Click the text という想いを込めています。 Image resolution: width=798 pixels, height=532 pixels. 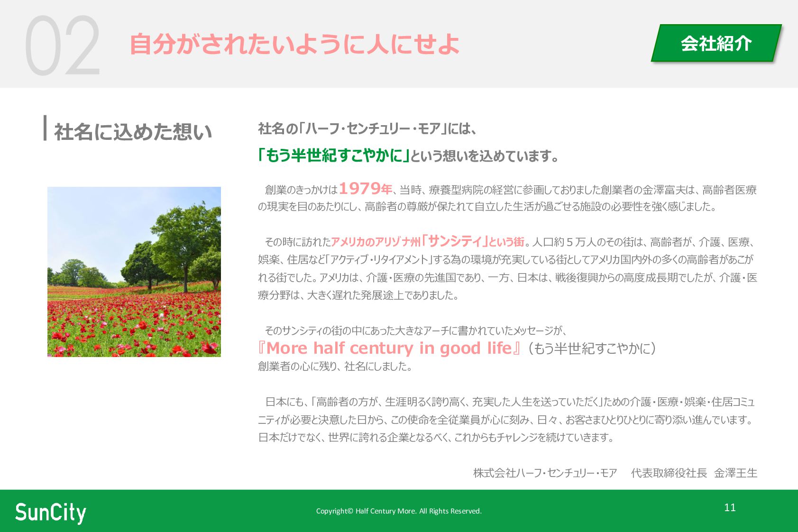(486, 156)
